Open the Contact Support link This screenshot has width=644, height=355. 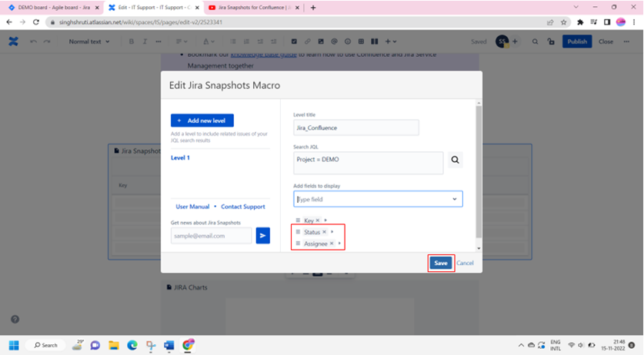(242, 207)
